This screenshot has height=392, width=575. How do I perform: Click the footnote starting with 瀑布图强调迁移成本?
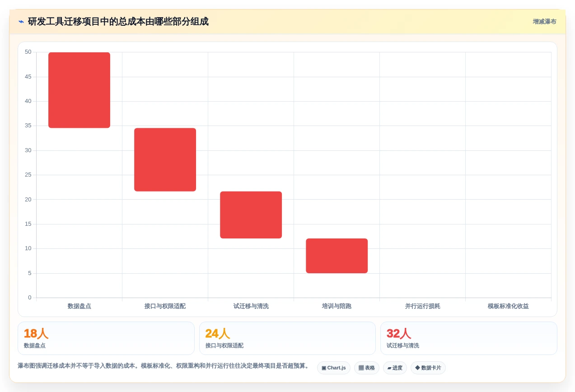click(x=164, y=366)
